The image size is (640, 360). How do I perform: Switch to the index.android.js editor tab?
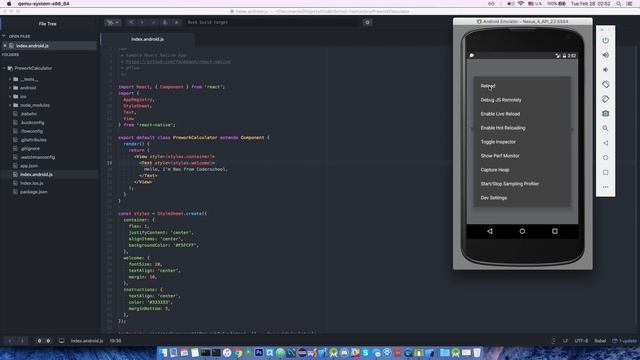[147, 39]
